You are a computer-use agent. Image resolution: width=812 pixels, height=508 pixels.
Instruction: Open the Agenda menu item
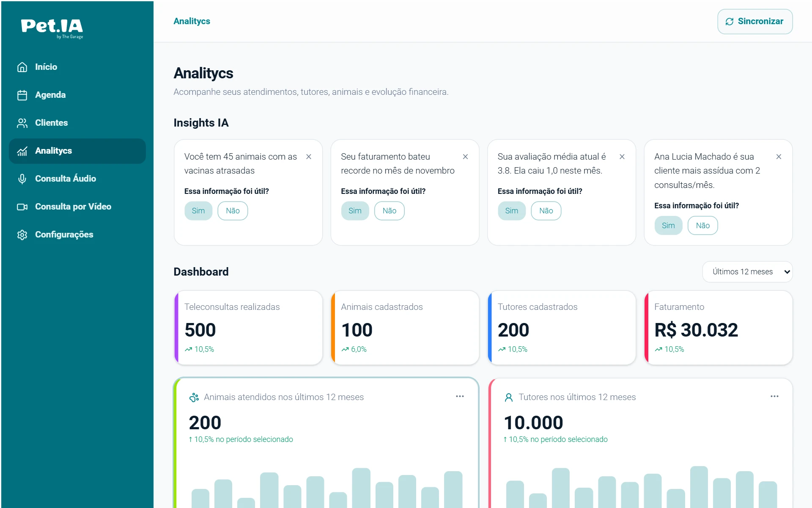[x=77, y=95]
